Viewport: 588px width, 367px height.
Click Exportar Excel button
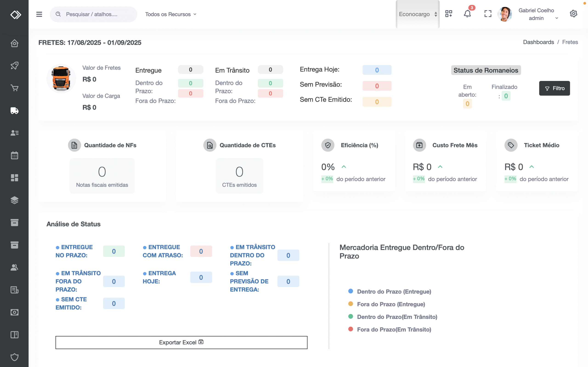(181, 342)
